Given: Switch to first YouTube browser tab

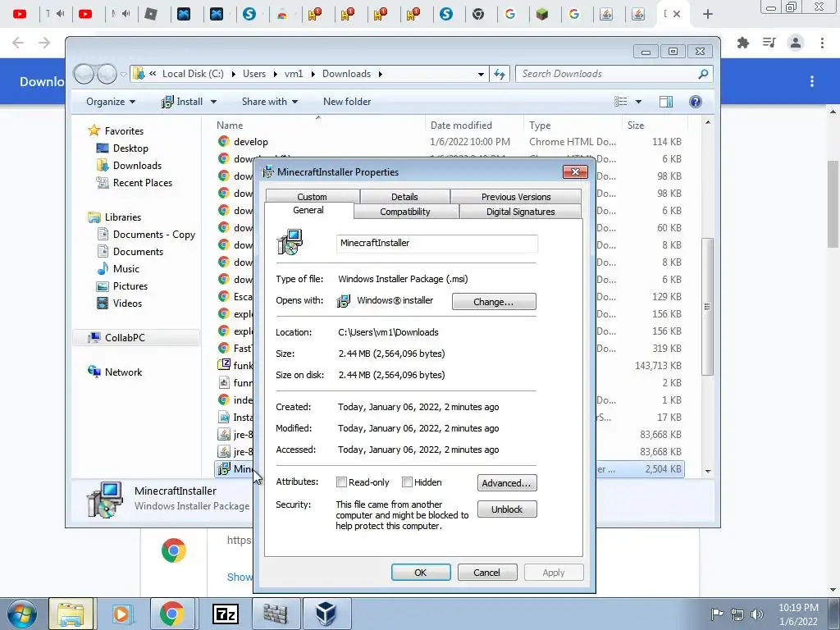Looking at the screenshot, I should point(20,14).
